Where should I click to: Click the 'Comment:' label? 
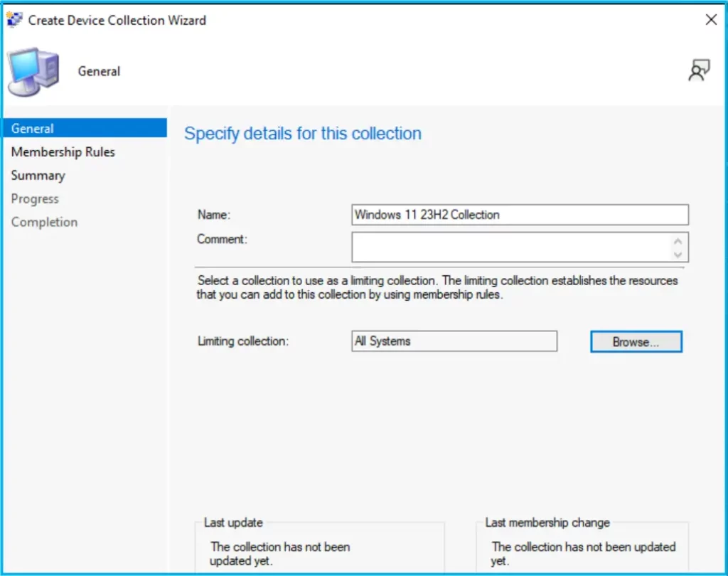click(223, 239)
